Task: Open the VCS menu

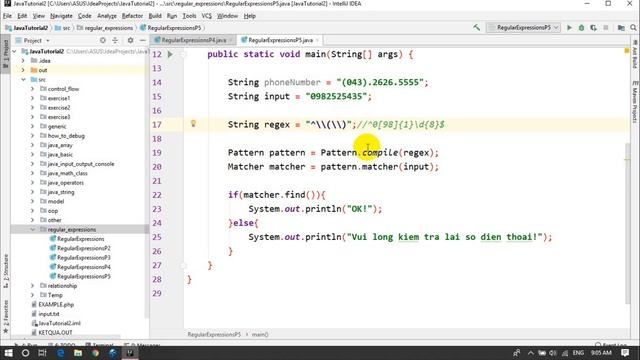Action: [x=207, y=16]
